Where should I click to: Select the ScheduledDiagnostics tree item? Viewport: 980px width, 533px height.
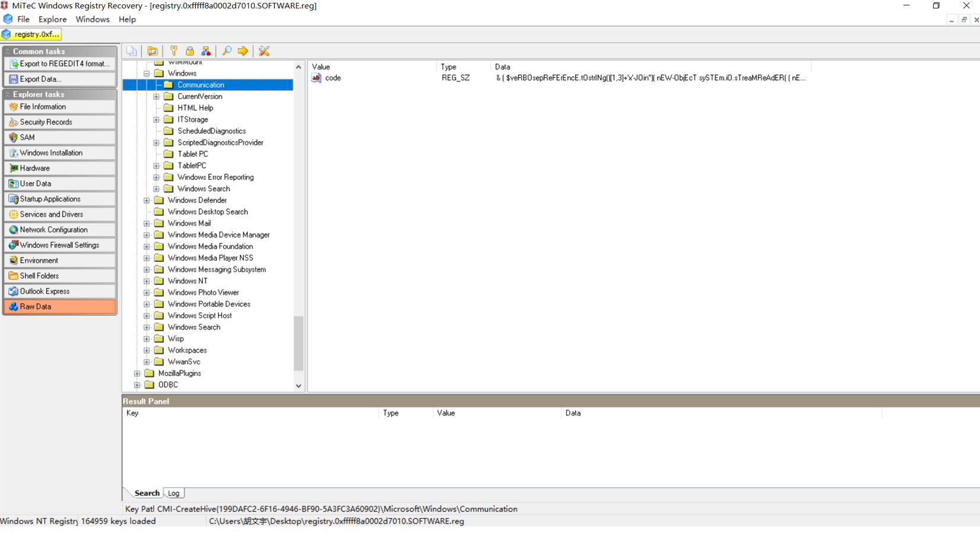pos(211,131)
